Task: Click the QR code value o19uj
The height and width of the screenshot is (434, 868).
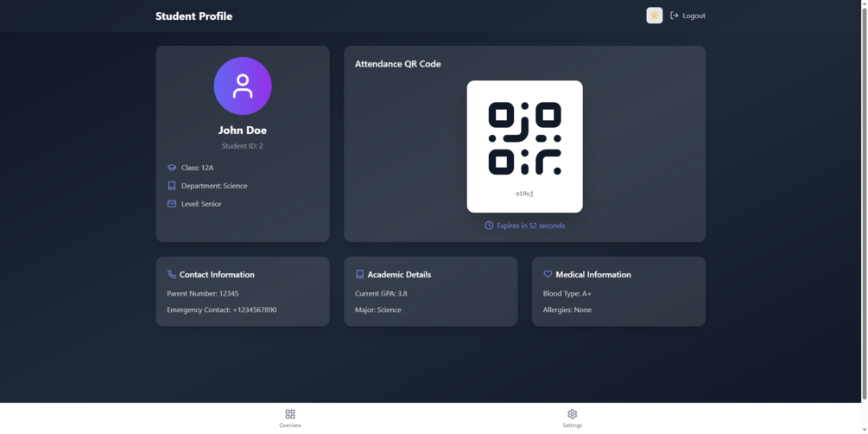Action: (525, 194)
